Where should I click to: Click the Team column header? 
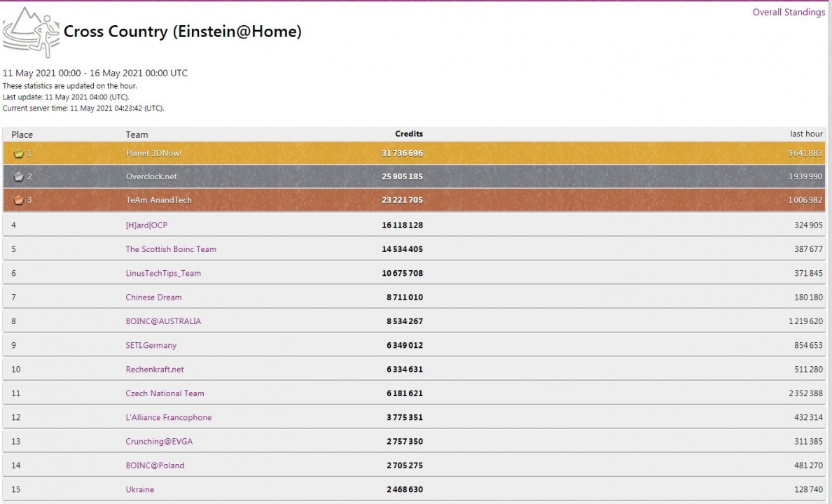click(137, 135)
